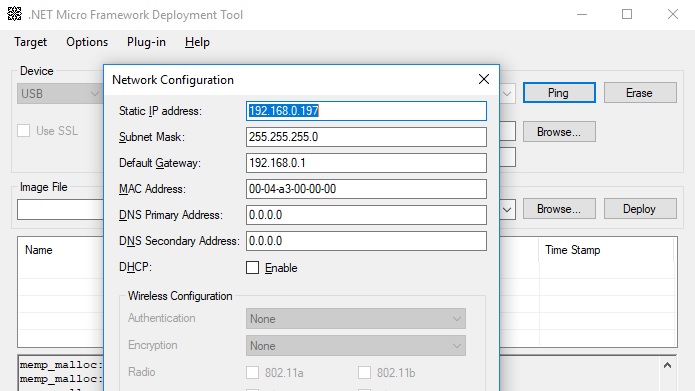This screenshot has width=695, height=391.
Task: Expand the USB device dropdown
Action: 59,94
